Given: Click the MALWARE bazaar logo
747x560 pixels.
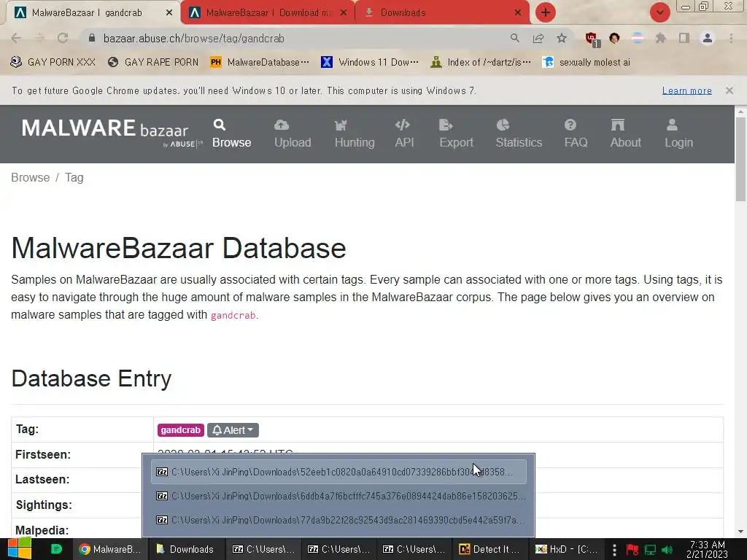Looking at the screenshot, I should (112, 133).
